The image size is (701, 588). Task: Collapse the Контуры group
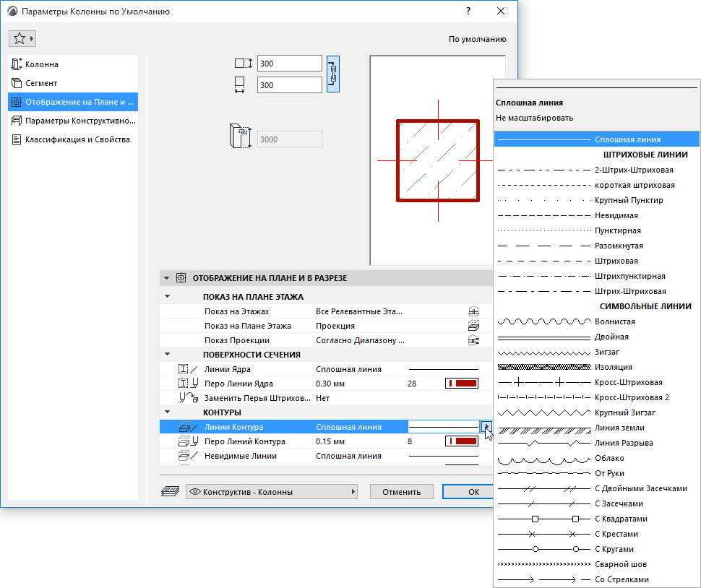[x=167, y=412]
